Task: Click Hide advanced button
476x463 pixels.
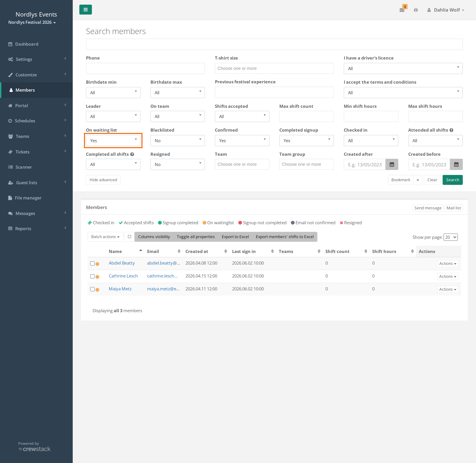Action: tap(103, 180)
